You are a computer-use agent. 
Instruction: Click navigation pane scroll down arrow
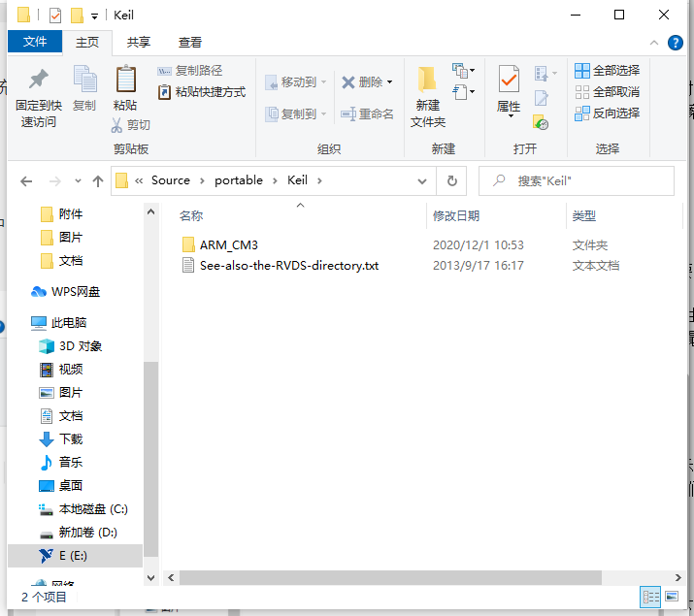click(150, 578)
